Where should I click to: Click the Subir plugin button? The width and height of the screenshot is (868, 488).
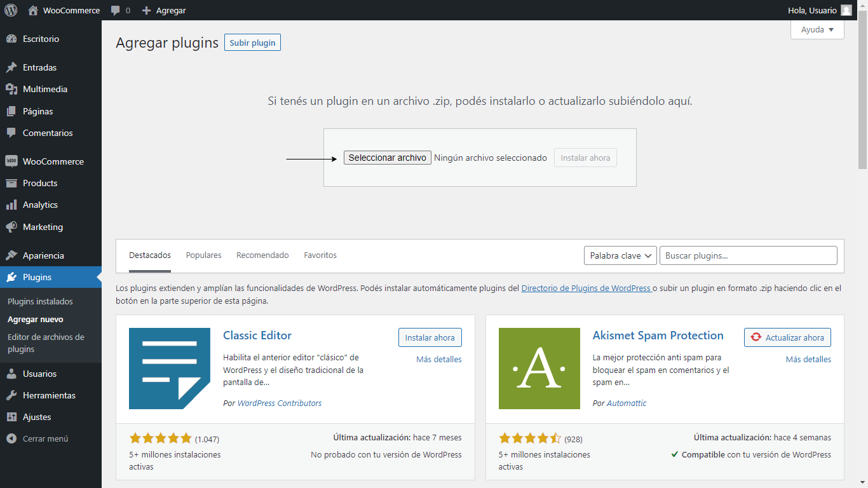(x=252, y=43)
